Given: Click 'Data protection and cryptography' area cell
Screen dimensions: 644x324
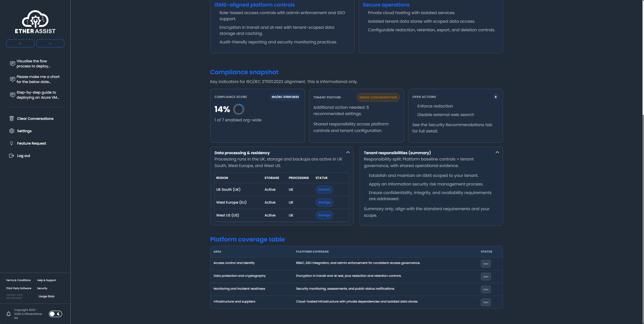Looking at the screenshot, I should tap(239, 276).
